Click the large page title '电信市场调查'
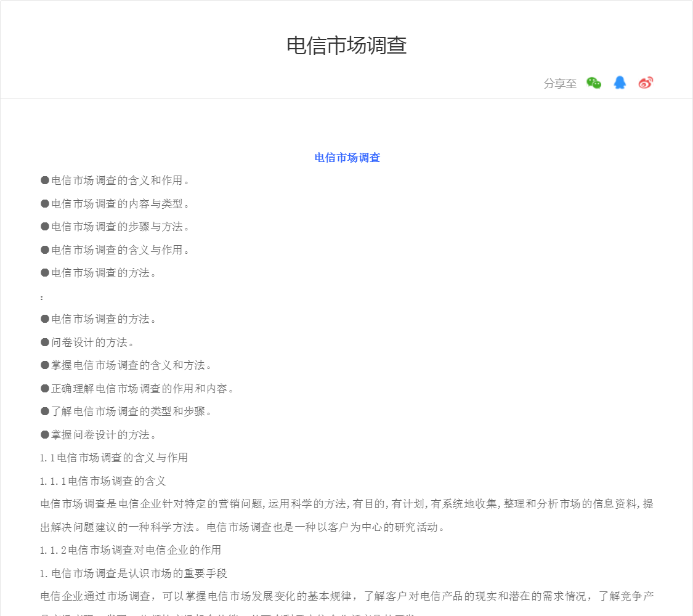 [x=346, y=46]
